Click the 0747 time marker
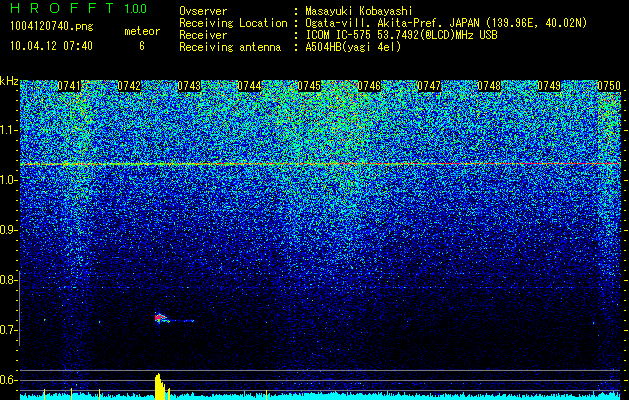 (429, 86)
